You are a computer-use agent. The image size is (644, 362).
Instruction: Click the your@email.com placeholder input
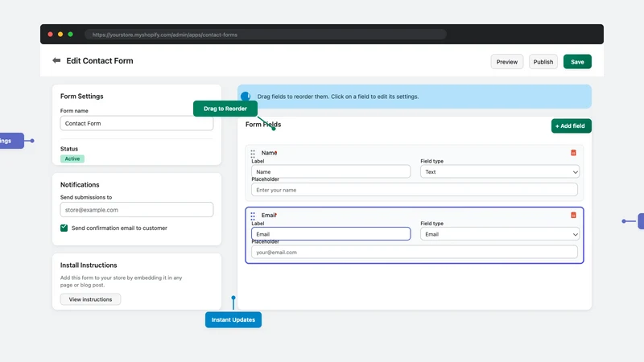[415, 252]
